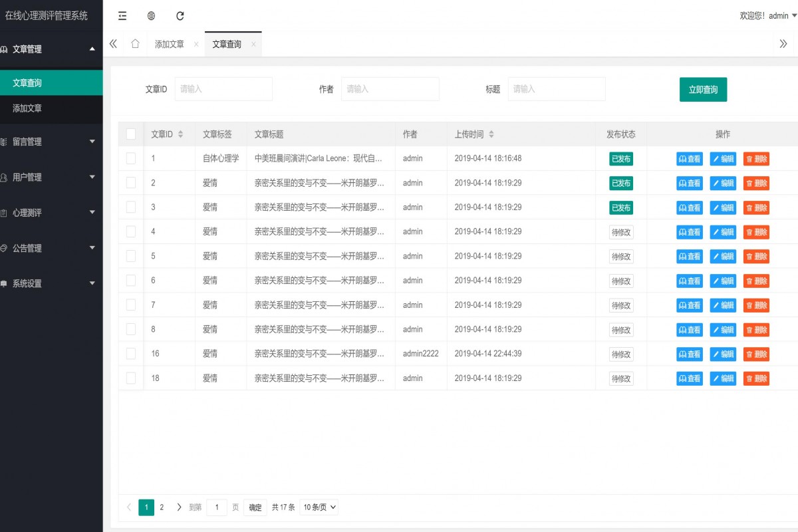
Task: Click into the 作者 input field
Action: [x=390, y=88]
